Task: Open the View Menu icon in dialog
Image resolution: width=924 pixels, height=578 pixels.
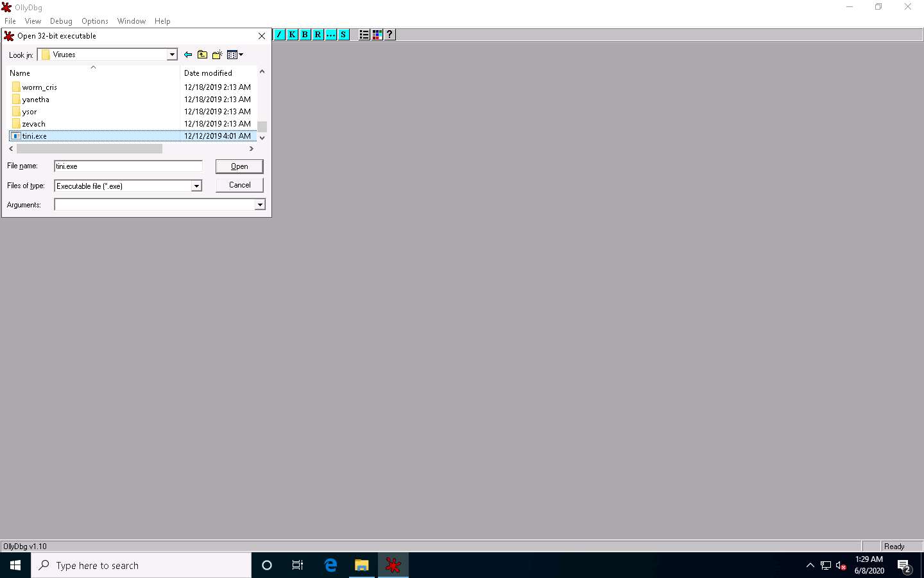Action: pyautogui.click(x=235, y=55)
